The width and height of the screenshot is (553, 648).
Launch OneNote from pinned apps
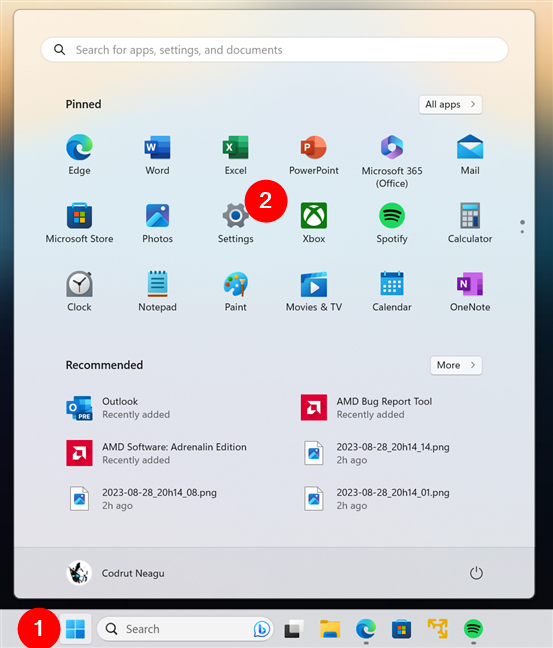(x=470, y=292)
